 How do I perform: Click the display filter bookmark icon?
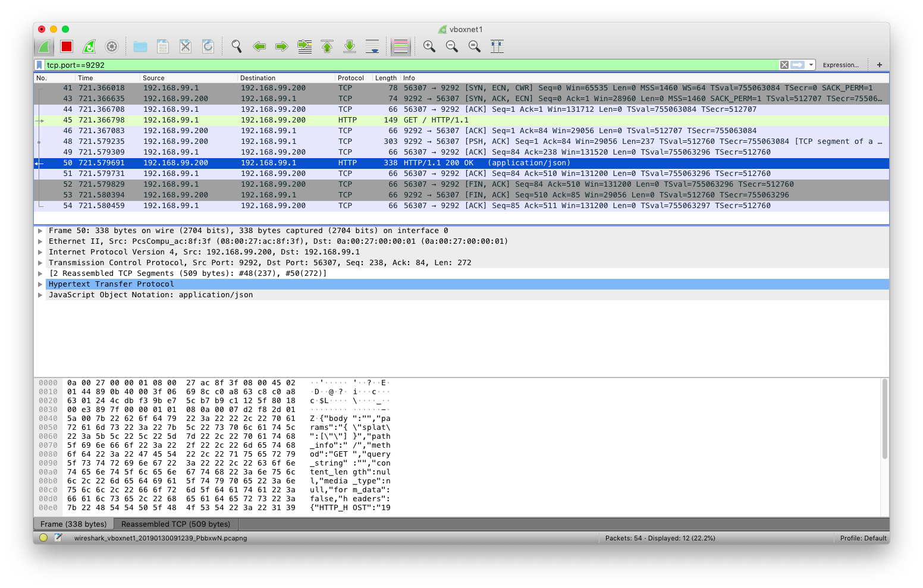39,65
